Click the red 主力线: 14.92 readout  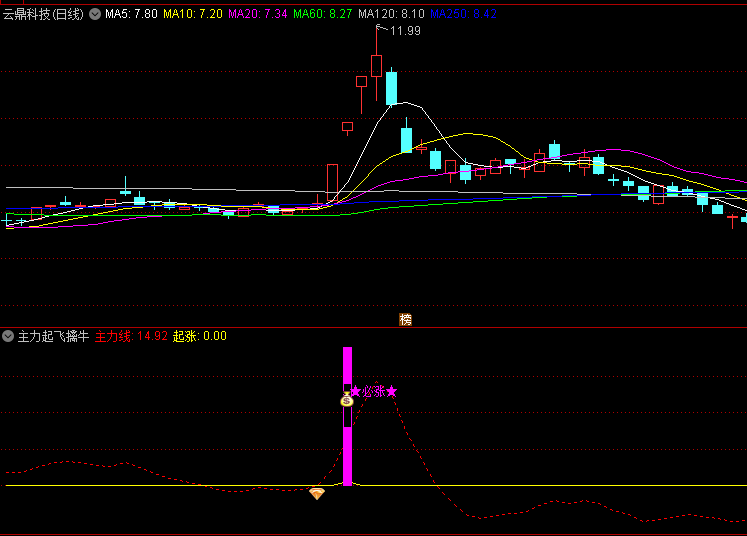pos(131,336)
